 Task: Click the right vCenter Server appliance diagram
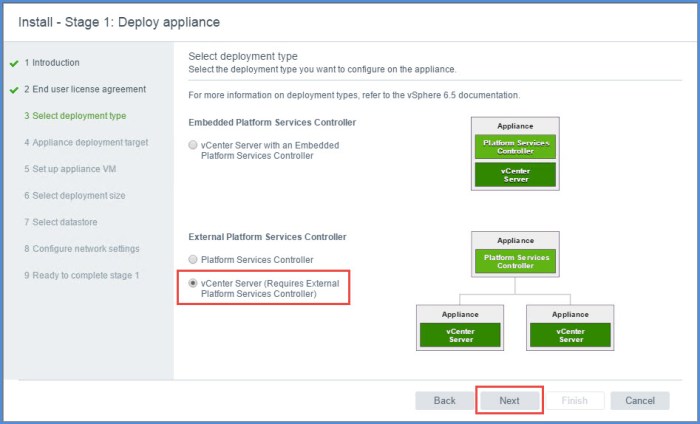pyautogui.click(x=571, y=334)
